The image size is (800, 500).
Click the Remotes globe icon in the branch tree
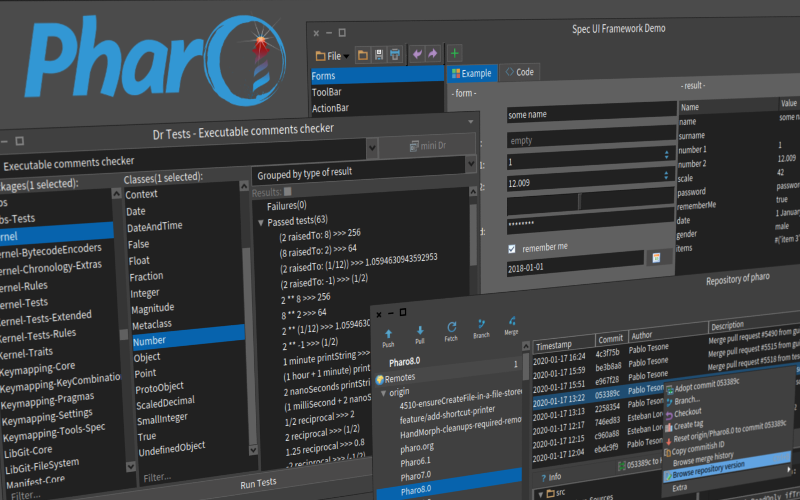(380, 380)
